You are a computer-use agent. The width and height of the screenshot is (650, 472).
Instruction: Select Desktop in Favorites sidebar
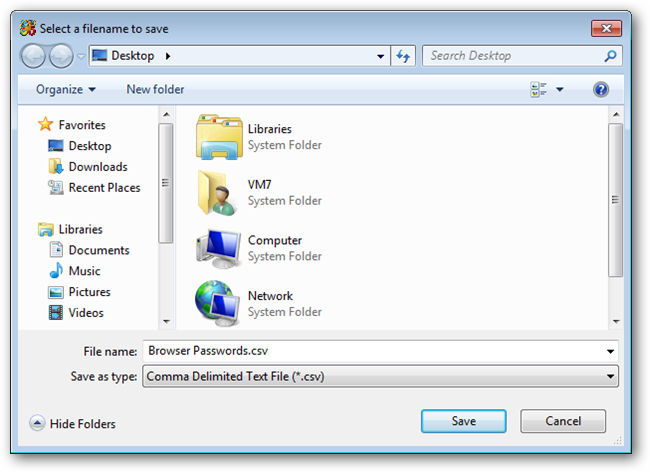pos(90,146)
